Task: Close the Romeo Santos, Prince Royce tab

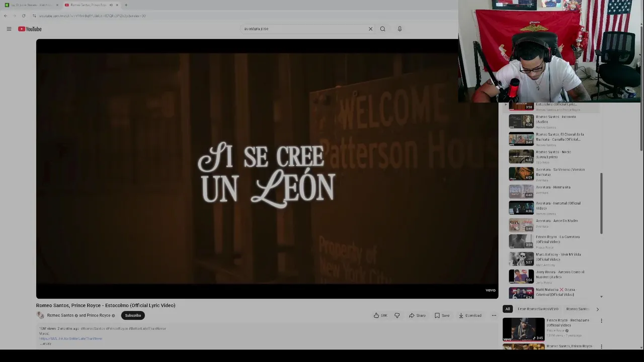Action: (117, 5)
